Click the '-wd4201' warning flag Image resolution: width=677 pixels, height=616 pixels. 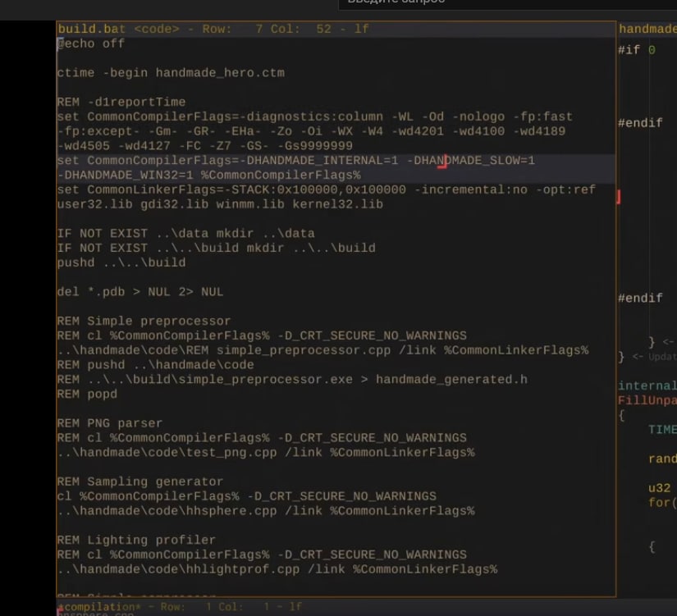pyautogui.click(x=417, y=131)
